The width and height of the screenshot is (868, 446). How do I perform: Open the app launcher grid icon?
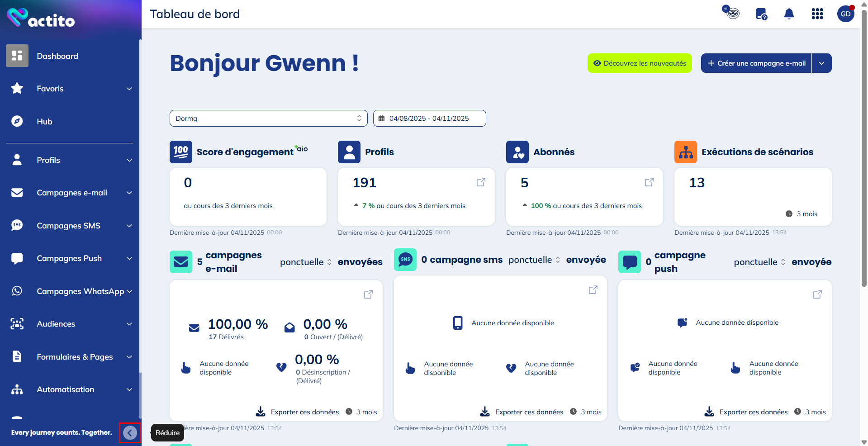(x=817, y=14)
